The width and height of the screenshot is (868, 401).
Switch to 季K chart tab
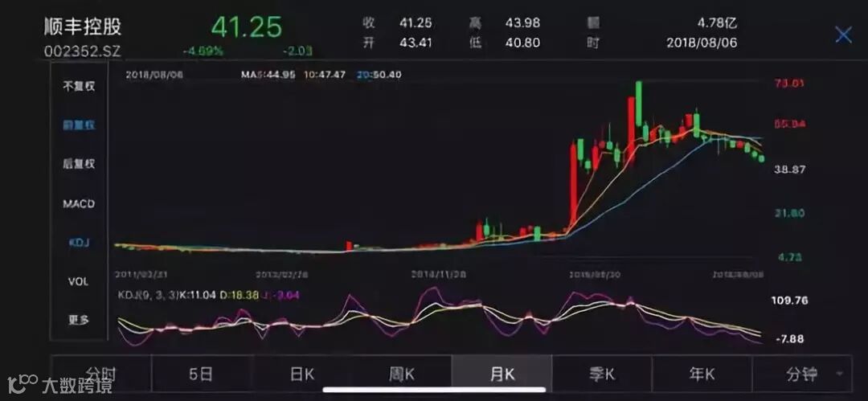(x=602, y=374)
